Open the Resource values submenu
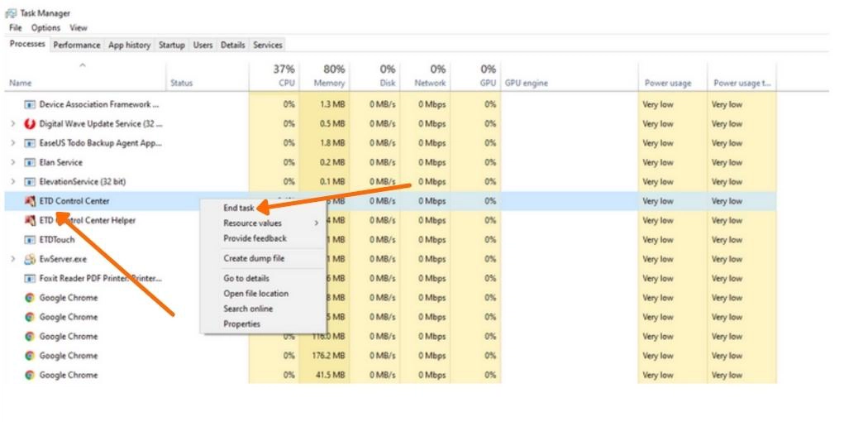 [x=252, y=223]
